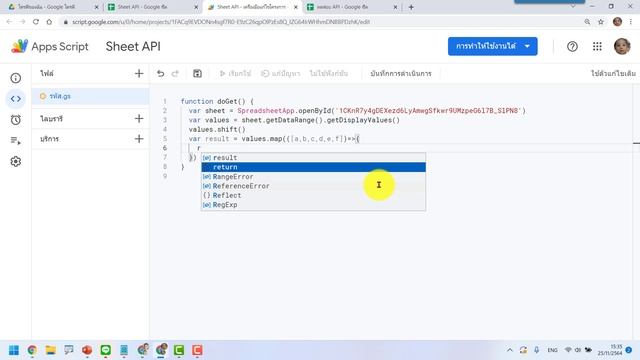The width and height of the screenshot is (640, 360).
Task: Choose 'return' autocomplete suggestion
Action: 313,167
